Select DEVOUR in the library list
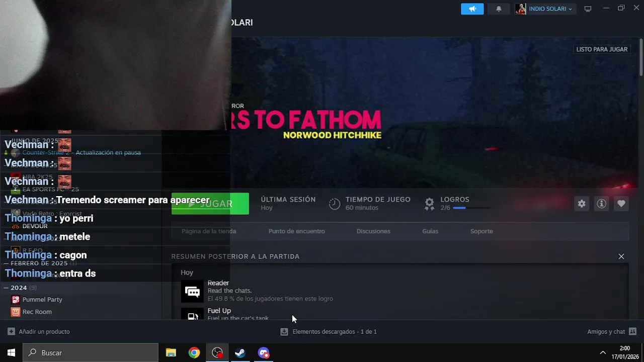This screenshot has width=644, height=362. (35, 226)
